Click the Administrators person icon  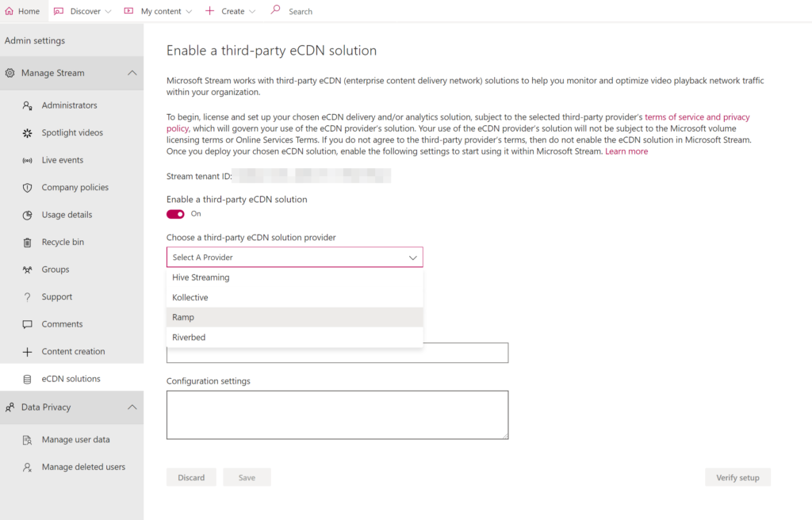pos(28,105)
